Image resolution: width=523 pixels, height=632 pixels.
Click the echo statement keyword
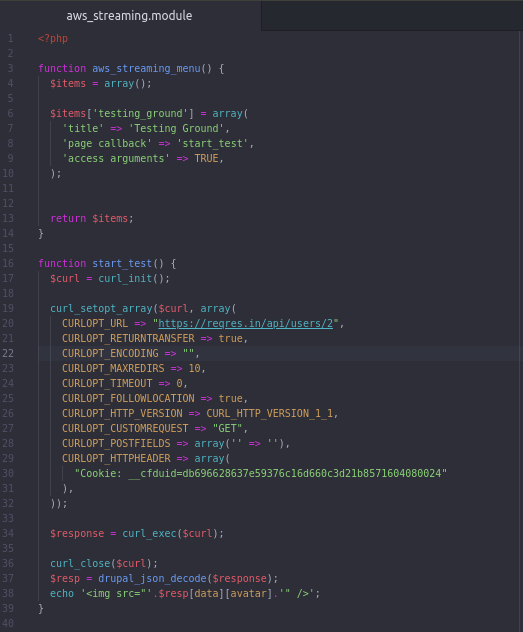62,594
